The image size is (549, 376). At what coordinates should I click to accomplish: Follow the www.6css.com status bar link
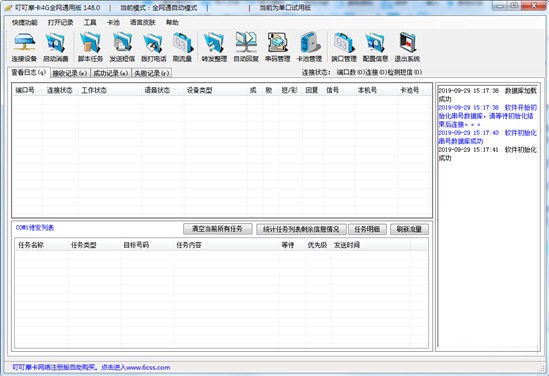pos(148,367)
